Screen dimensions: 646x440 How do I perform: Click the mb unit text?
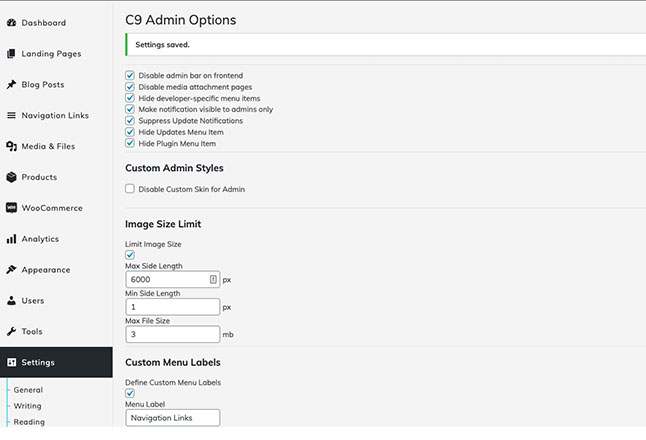coord(228,335)
